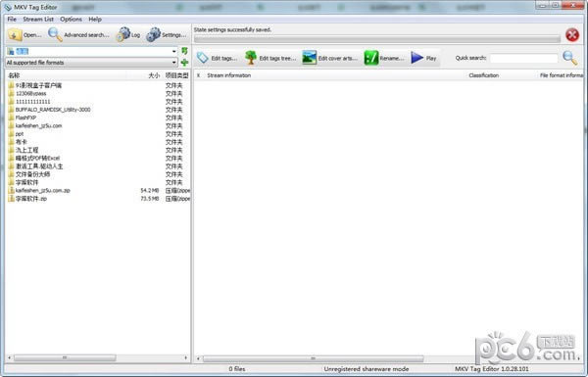Click the red cancel button beside progress bar

tap(572, 35)
